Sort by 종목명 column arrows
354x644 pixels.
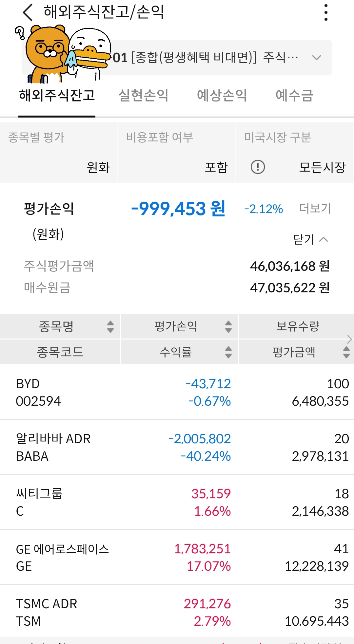(x=110, y=326)
